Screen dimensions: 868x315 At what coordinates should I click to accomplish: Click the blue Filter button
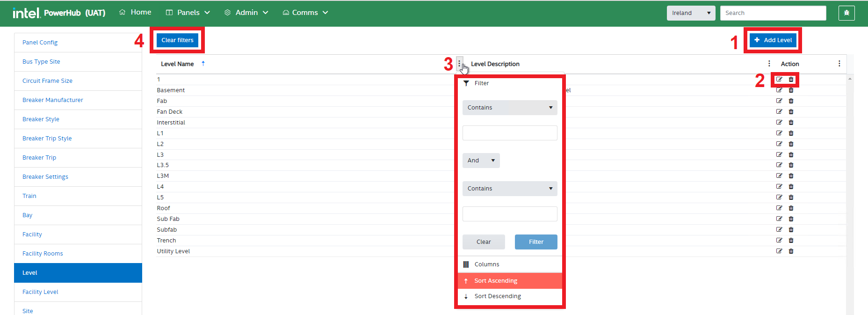(536, 242)
